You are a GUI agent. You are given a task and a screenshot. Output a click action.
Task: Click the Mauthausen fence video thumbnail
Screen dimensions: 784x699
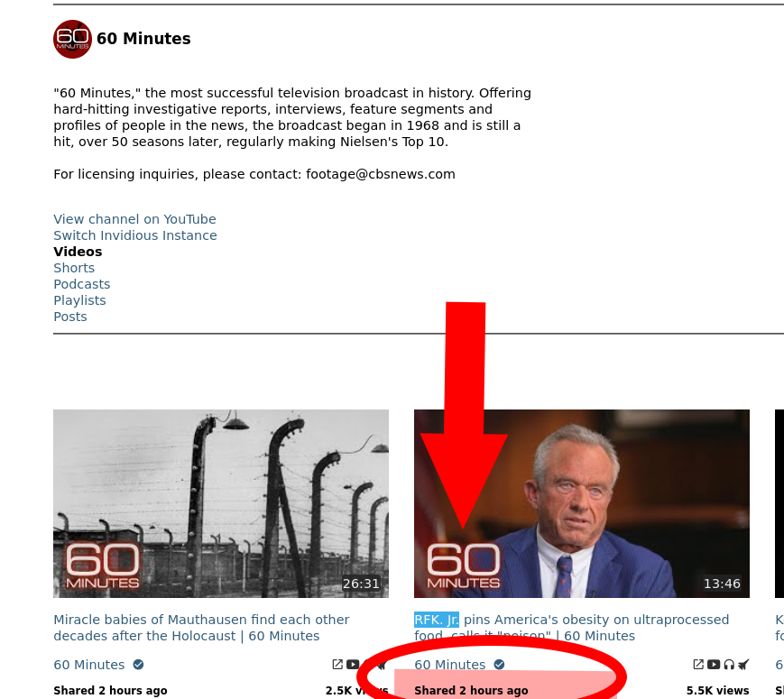[x=221, y=503]
